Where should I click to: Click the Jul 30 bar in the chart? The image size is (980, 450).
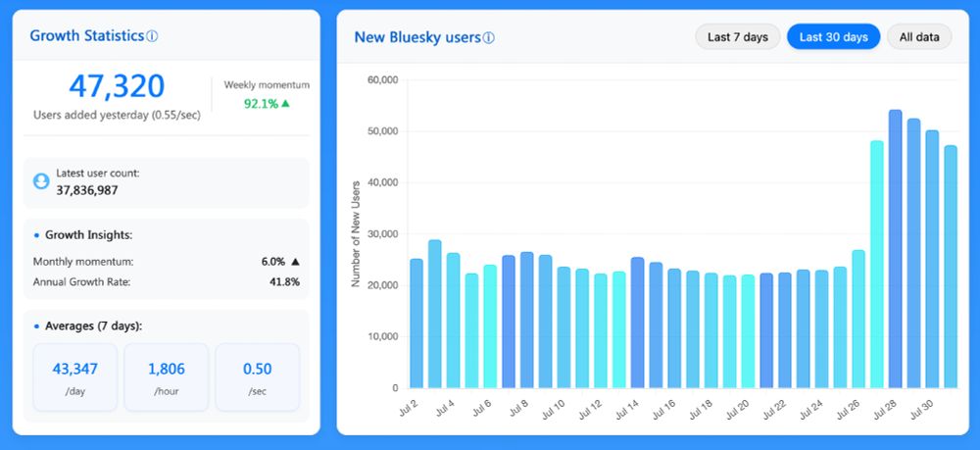(933, 259)
